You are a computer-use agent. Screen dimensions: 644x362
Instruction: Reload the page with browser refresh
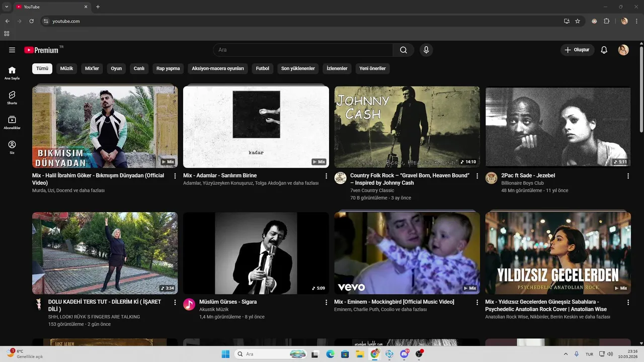[x=31, y=21]
